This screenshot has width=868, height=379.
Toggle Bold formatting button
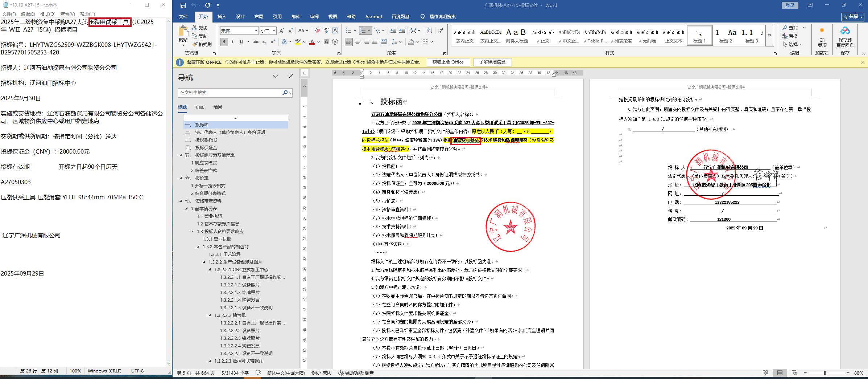(x=224, y=42)
